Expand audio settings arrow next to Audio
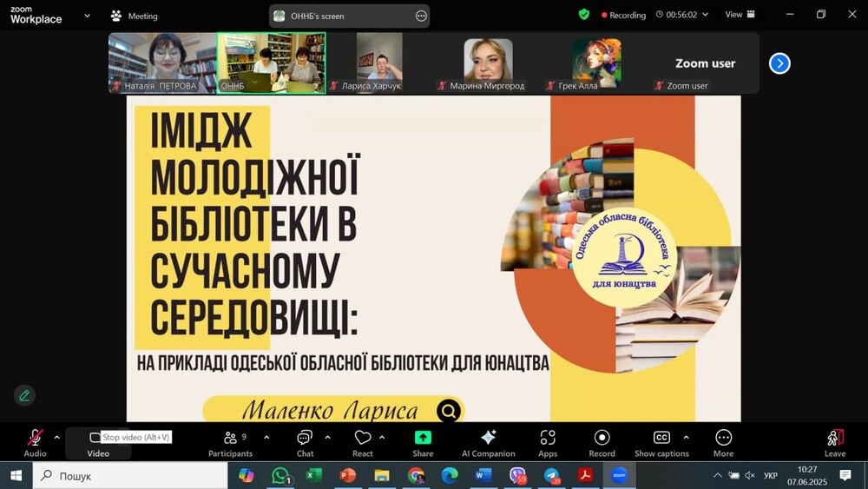868x489 pixels. 57,437
